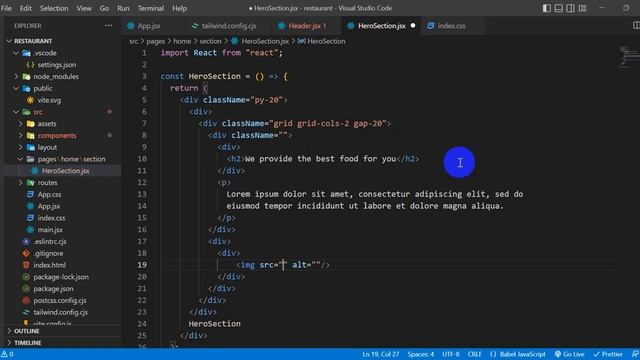Click line 19 img src attribute
Screen dimensions: 640x360
pyautogui.click(x=273, y=265)
